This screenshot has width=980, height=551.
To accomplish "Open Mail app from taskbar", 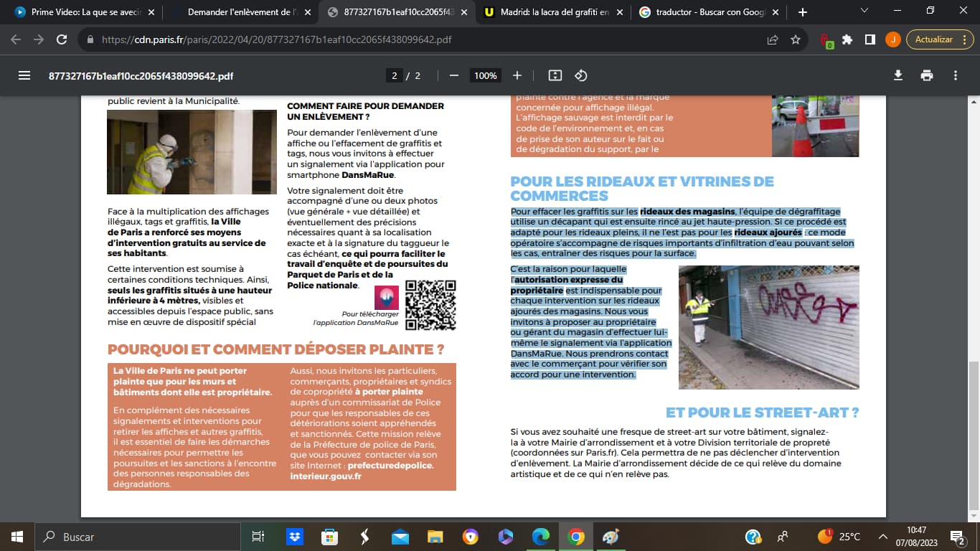I will click(400, 537).
